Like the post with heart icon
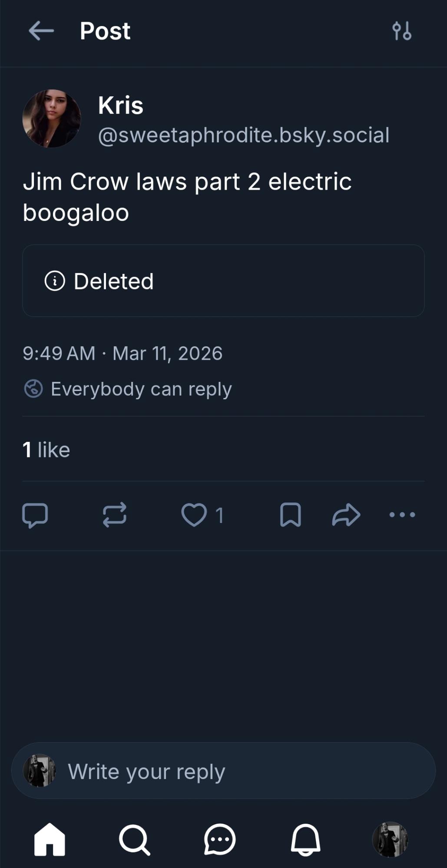Image resolution: width=447 pixels, height=868 pixels. click(x=194, y=515)
